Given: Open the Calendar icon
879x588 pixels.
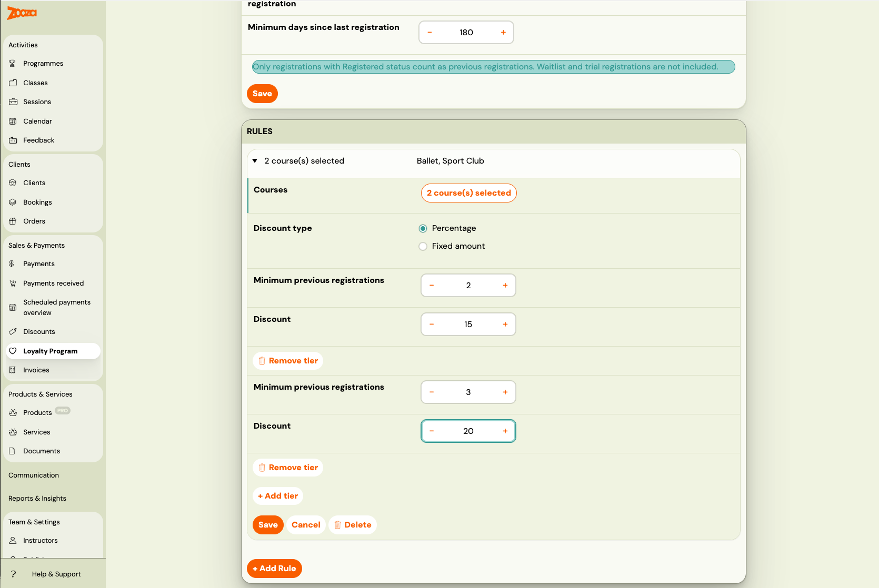Looking at the screenshot, I should (x=13, y=121).
